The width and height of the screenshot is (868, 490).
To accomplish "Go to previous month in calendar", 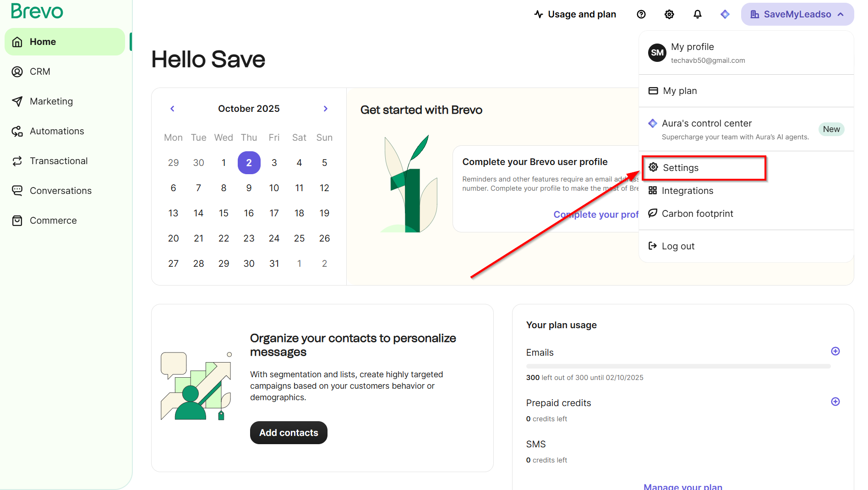I will [x=172, y=109].
